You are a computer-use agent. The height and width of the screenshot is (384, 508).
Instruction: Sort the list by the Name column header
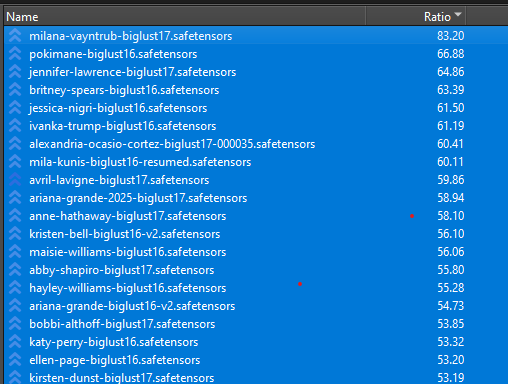(x=185, y=16)
